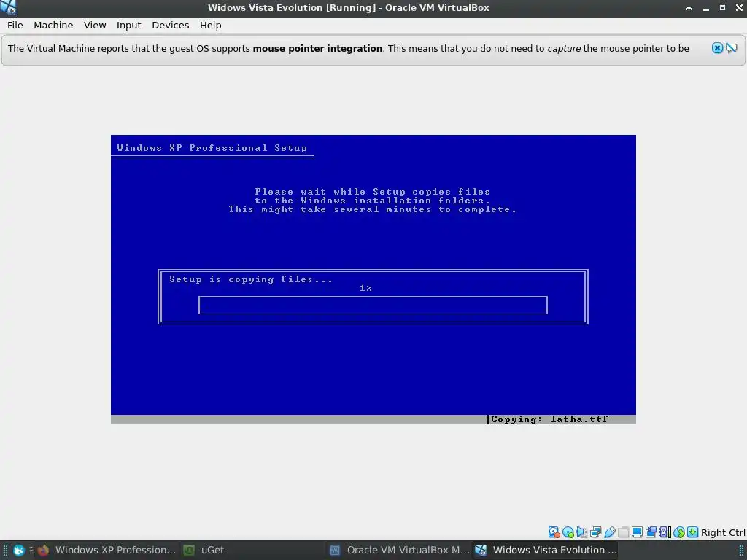Viewport: 747px width, 560px height.
Task: Click the never show message again icon
Action: (731, 47)
